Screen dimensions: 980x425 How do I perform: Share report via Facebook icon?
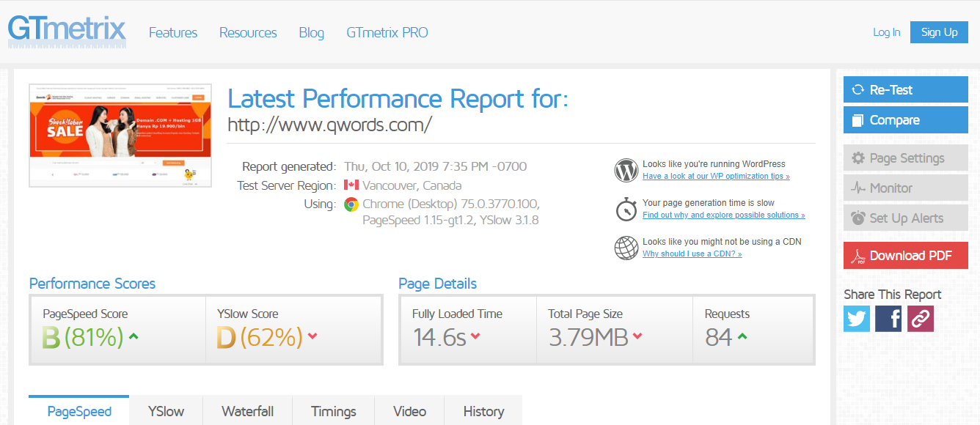click(x=888, y=319)
